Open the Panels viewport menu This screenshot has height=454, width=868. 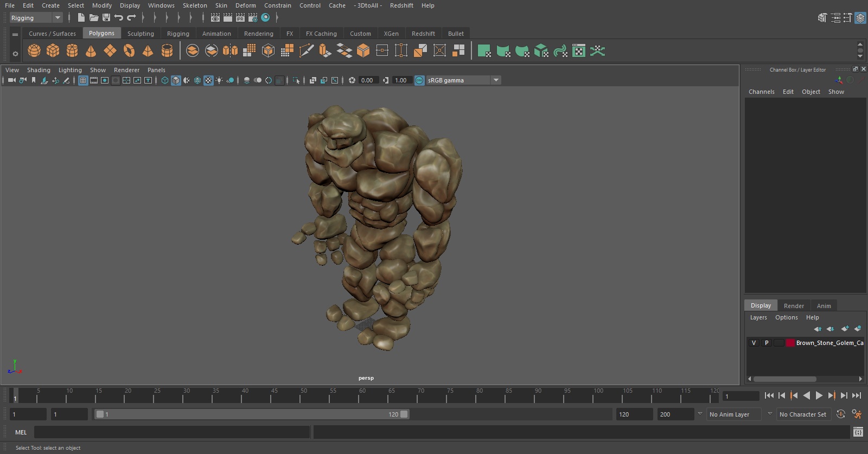156,70
